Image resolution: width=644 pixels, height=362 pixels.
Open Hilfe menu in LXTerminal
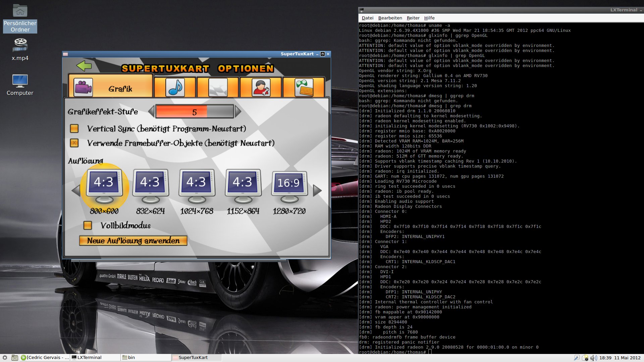pyautogui.click(x=429, y=18)
